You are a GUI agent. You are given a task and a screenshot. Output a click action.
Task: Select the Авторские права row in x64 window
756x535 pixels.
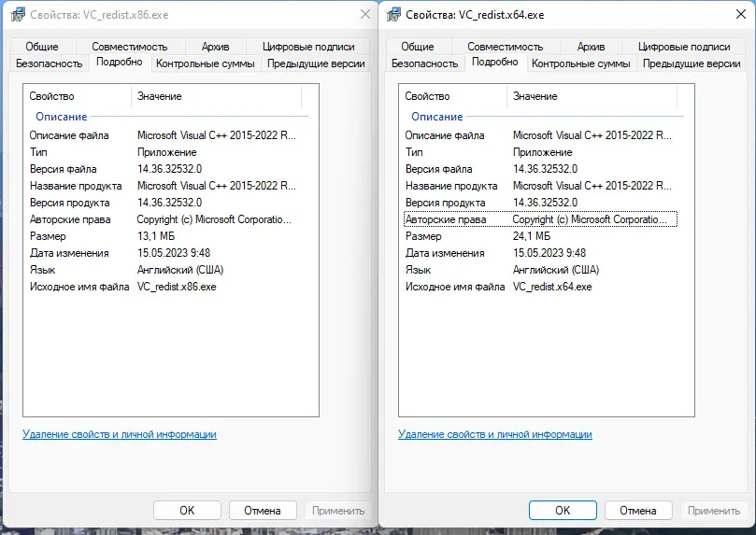[446, 219]
